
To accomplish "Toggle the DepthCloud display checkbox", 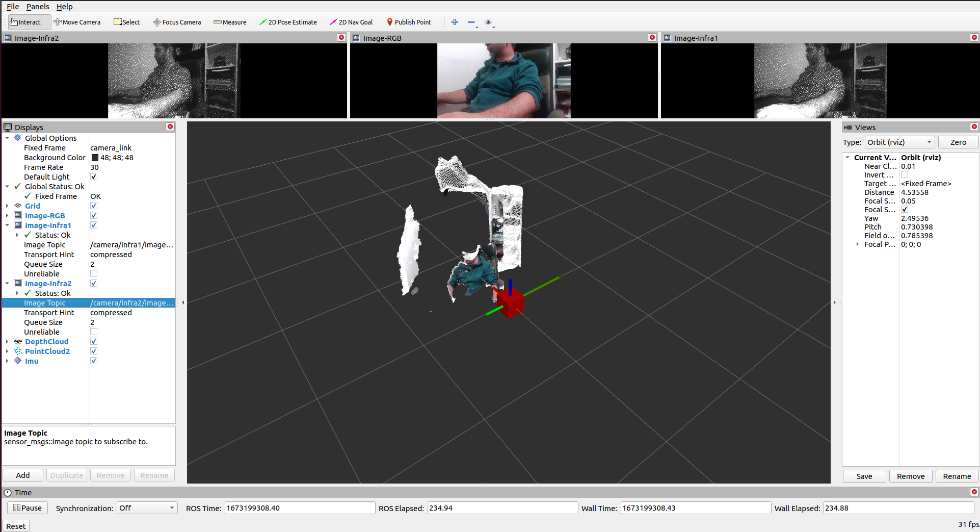I will 94,342.
